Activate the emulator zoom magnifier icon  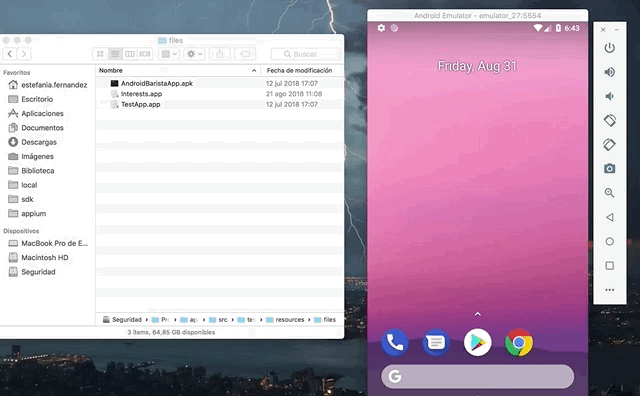click(609, 193)
